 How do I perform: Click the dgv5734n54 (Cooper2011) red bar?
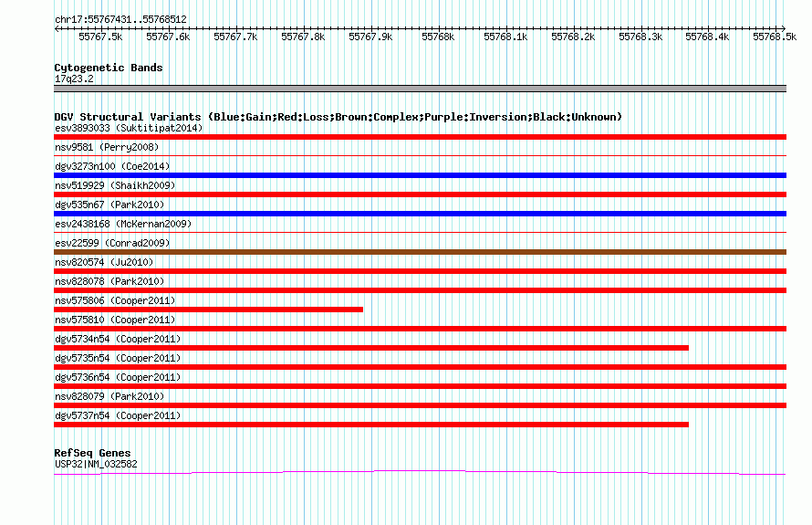(371, 348)
